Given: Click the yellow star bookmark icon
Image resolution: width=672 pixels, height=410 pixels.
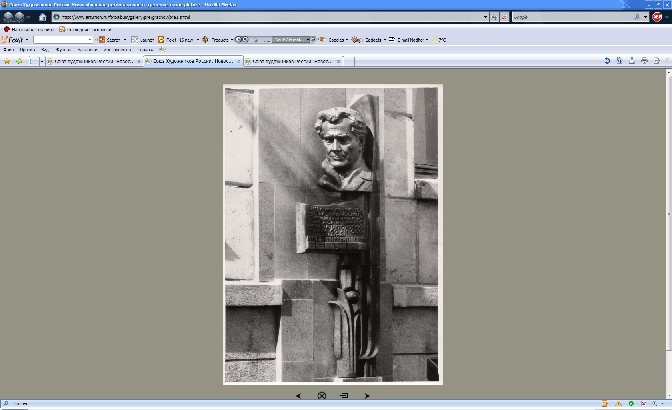Looking at the screenshot, I should click(7, 61).
